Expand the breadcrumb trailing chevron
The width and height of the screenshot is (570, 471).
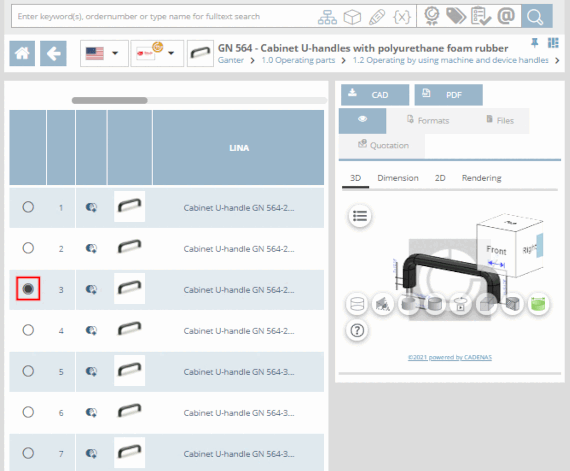557,60
